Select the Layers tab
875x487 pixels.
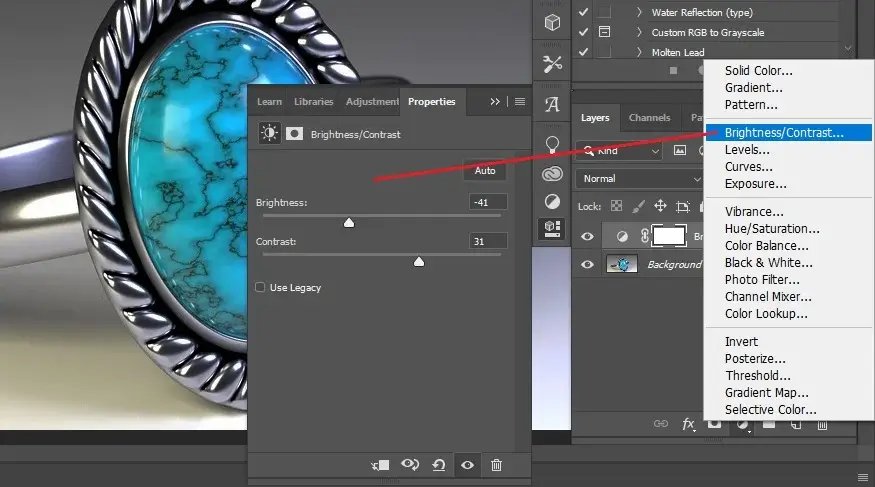pos(595,118)
